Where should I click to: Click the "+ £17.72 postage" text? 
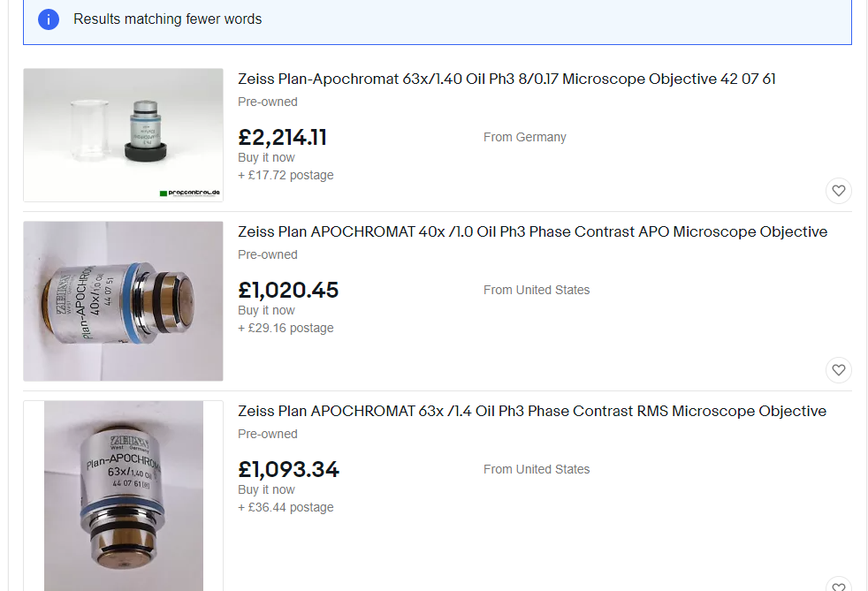click(286, 175)
